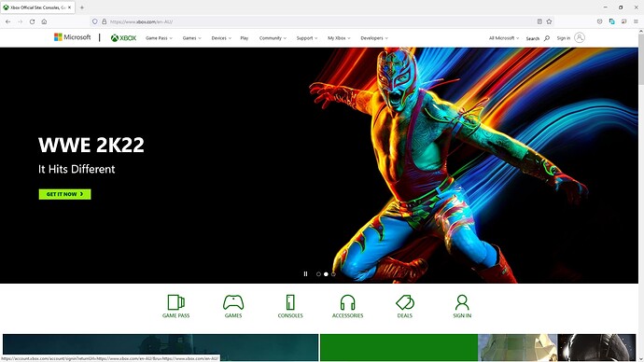
Task: Expand the Devices navigation menu
Action: [x=221, y=38]
